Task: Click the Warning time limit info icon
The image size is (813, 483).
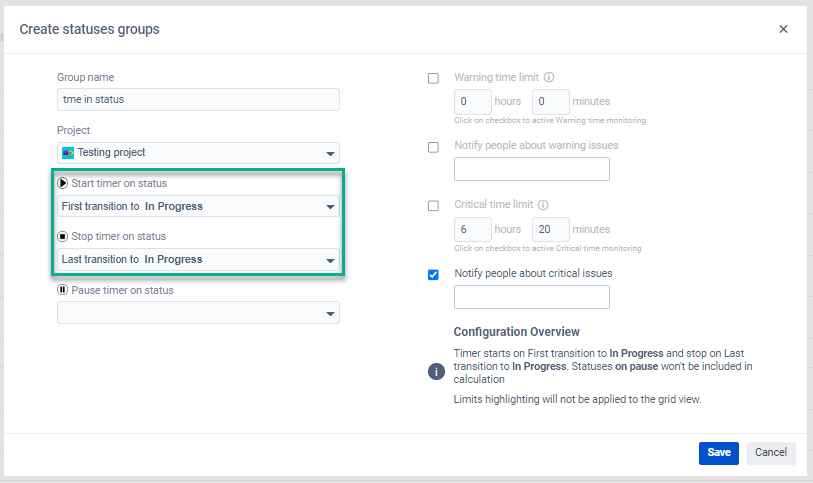Action: pyautogui.click(x=549, y=77)
